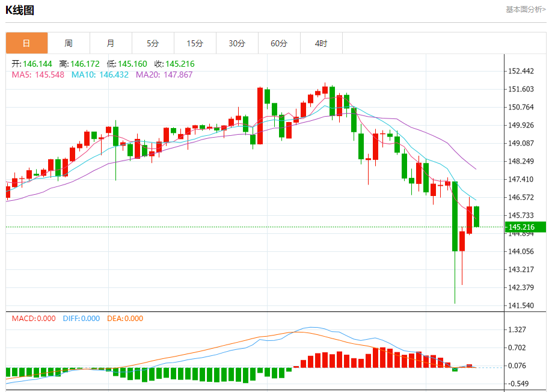The image size is (549, 392).
Task: Click the DEA:0.000 indicator label
Action: (125, 319)
